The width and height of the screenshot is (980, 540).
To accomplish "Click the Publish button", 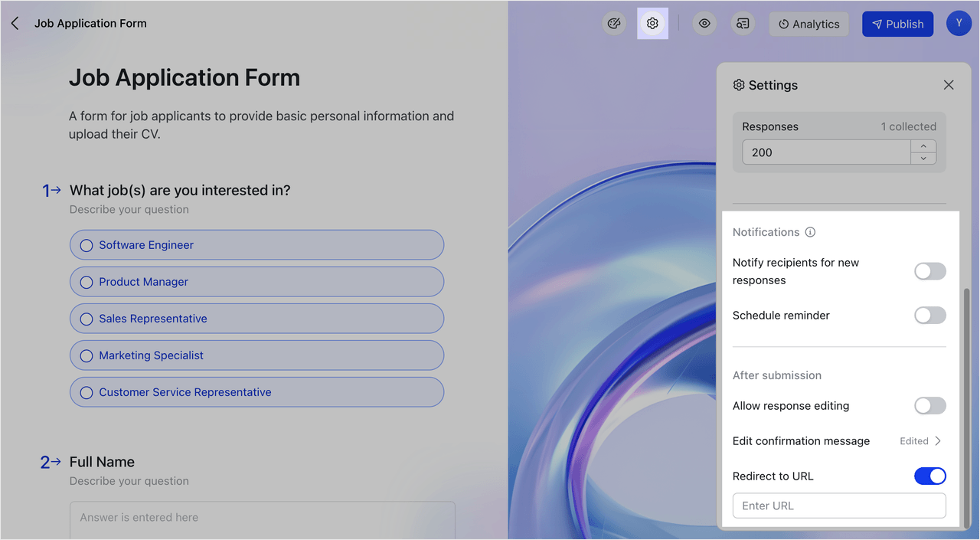I will [x=897, y=24].
